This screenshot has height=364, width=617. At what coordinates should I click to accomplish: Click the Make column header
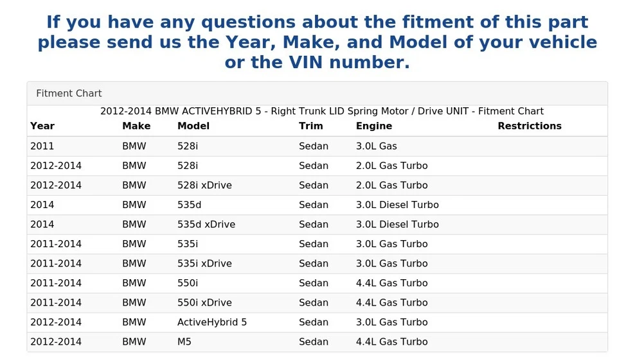136,126
